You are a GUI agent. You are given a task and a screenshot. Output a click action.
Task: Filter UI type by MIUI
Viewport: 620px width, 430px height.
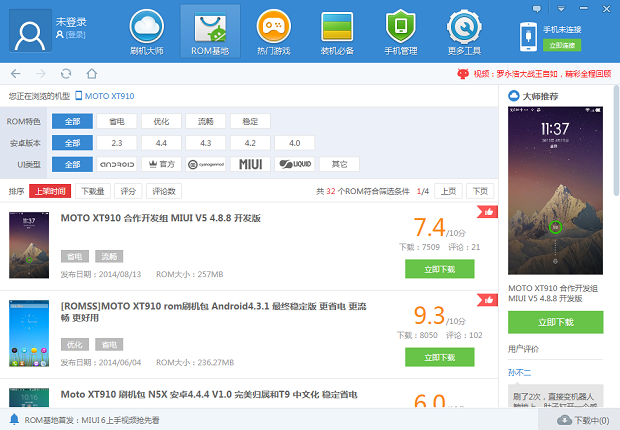pyautogui.click(x=250, y=164)
